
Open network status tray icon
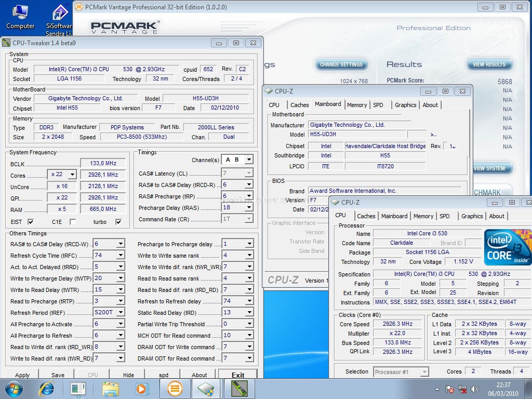462,389
